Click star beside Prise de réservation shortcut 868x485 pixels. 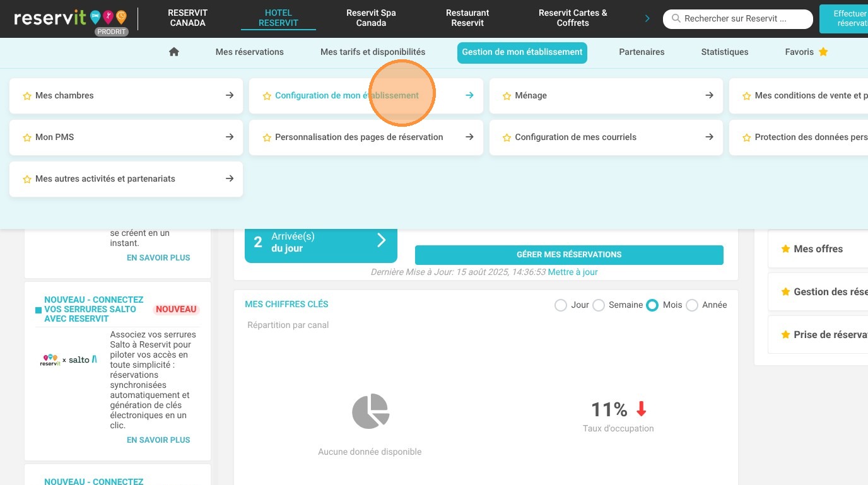point(785,334)
